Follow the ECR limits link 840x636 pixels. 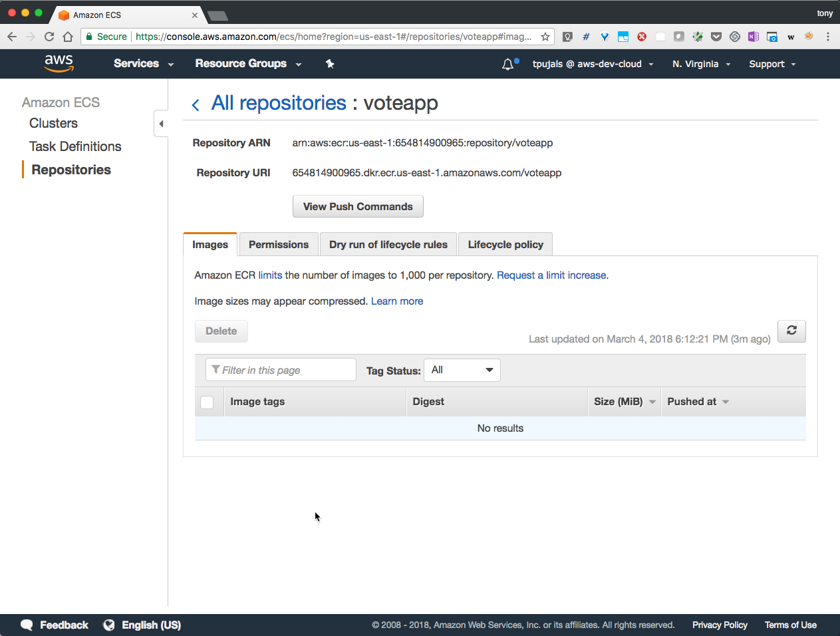click(270, 275)
